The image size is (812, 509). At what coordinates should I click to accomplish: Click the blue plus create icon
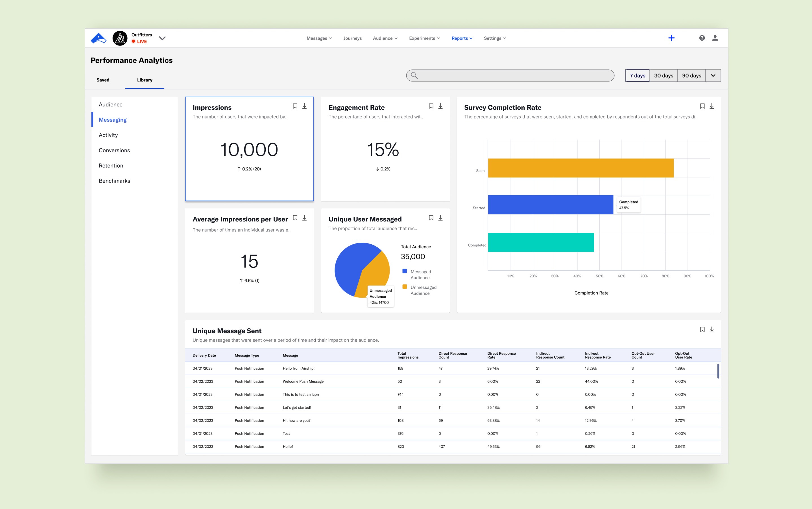tap(671, 38)
